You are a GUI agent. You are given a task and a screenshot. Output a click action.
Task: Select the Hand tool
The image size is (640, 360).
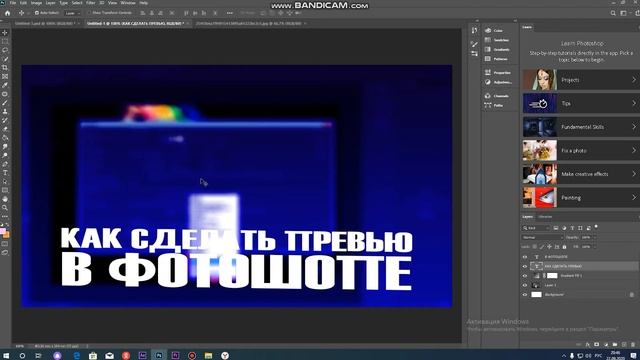[5, 199]
